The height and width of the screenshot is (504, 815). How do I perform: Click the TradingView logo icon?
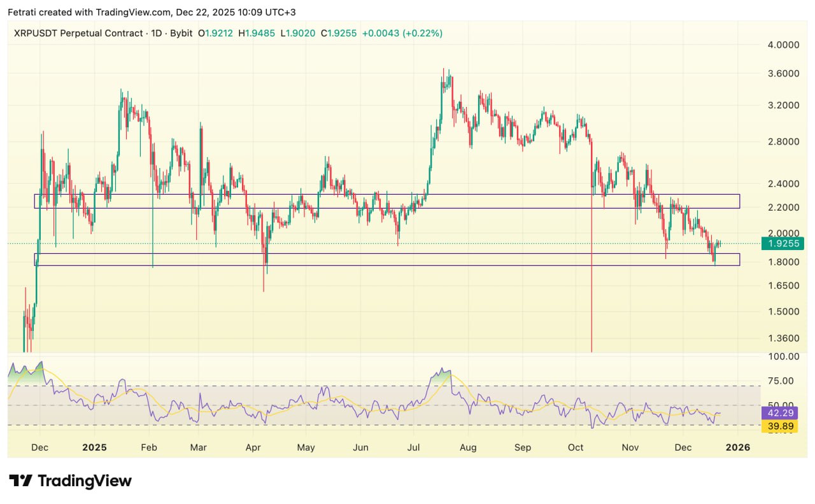point(21,481)
